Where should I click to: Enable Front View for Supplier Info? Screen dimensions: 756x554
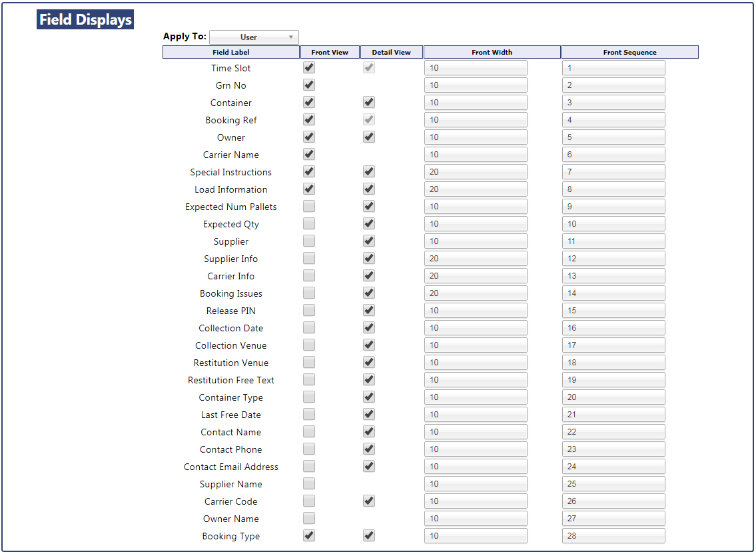309,258
